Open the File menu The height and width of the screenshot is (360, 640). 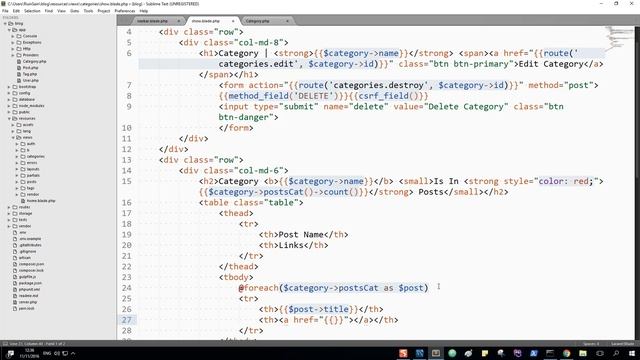click(x=5, y=11)
